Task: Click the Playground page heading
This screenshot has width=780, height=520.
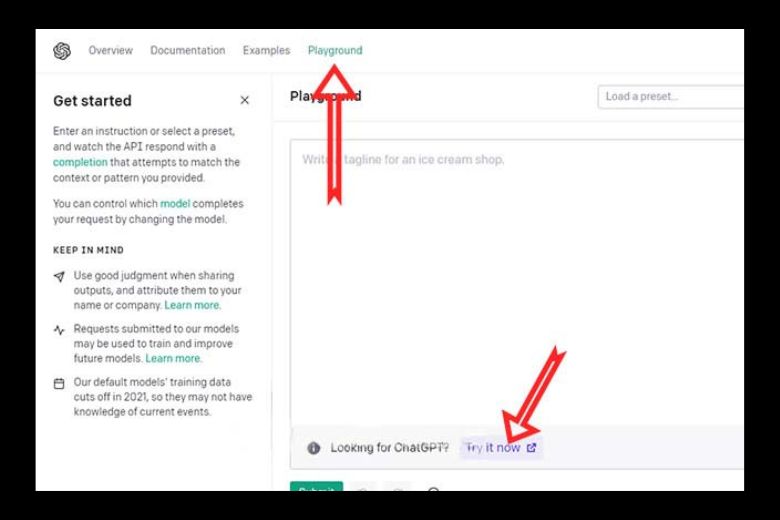Action: [325, 97]
